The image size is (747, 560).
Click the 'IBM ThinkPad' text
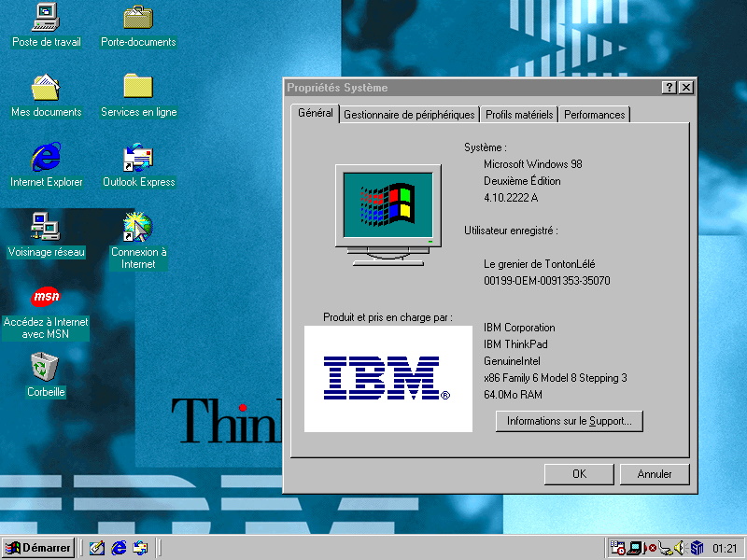point(515,344)
